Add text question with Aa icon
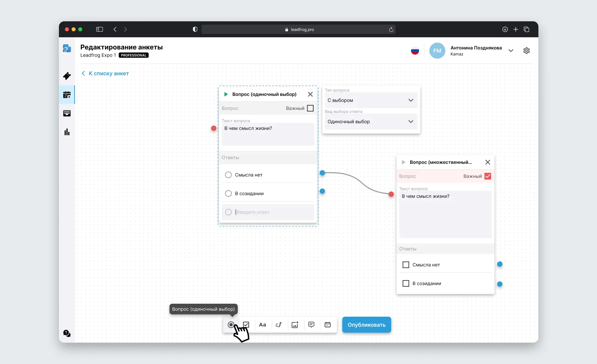Image resolution: width=597 pixels, height=364 pixels. pos(262,325)
